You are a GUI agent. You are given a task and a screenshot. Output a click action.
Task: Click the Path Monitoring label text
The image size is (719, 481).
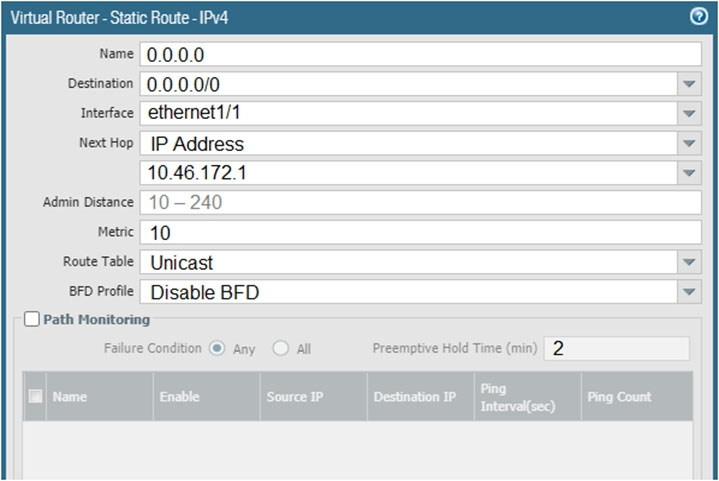click(x=97, y=320)
